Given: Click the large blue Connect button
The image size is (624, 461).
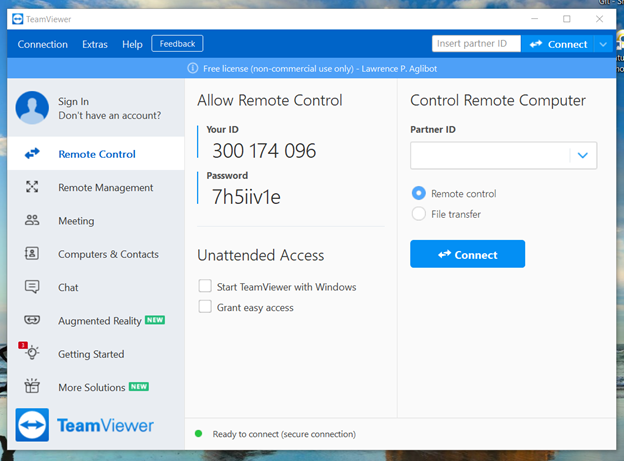Looking at the screenshot, I should pyautogui.click(x=467, y=254).
